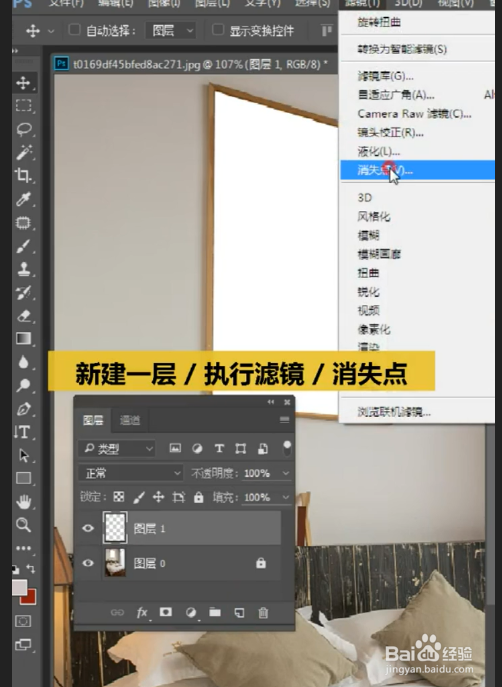Delete layer with trash icon
502x687 pixels.
[x=263, y=613]
